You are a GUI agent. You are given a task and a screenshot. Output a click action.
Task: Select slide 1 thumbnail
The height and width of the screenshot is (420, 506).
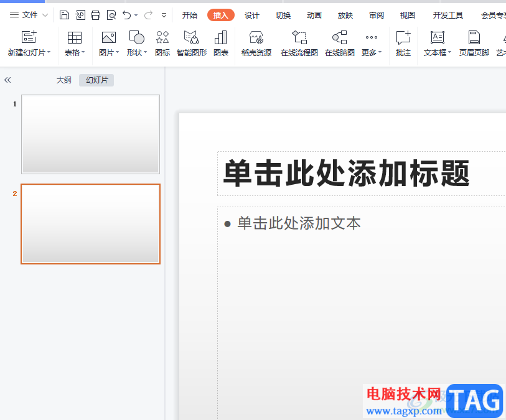click(90, 134)
